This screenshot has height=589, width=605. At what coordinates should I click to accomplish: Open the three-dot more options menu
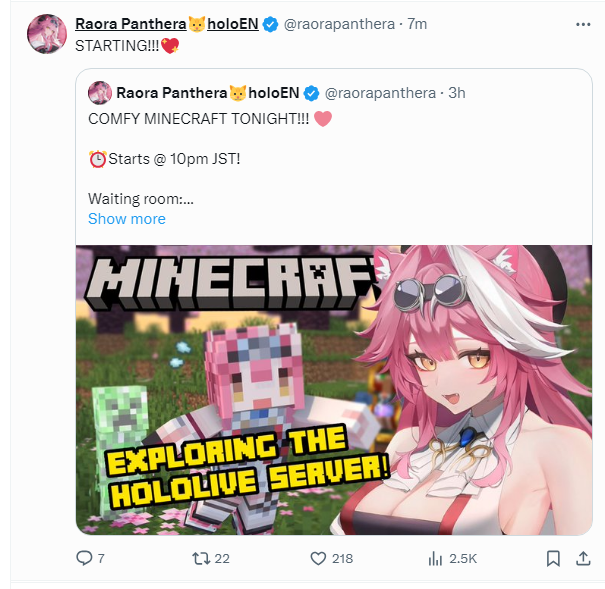583,23
